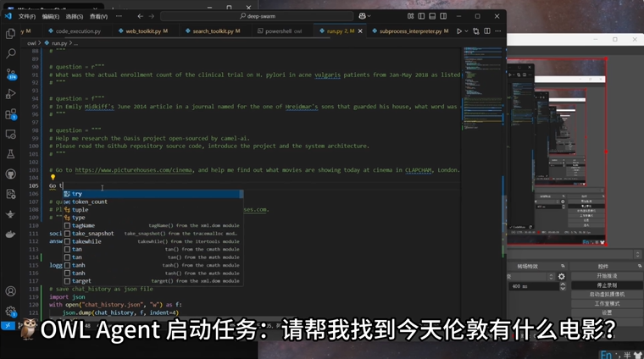Click the editor minimap

[x=483, y=88]
